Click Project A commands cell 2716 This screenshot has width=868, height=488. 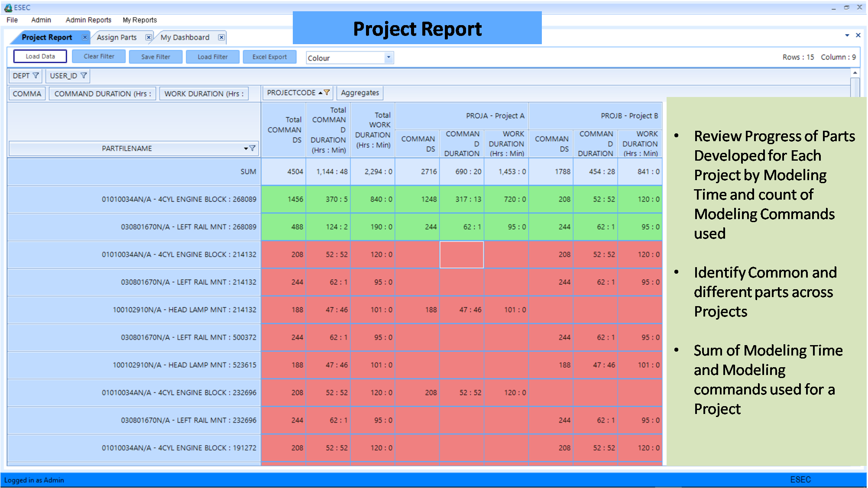click(x=418, y=171)
